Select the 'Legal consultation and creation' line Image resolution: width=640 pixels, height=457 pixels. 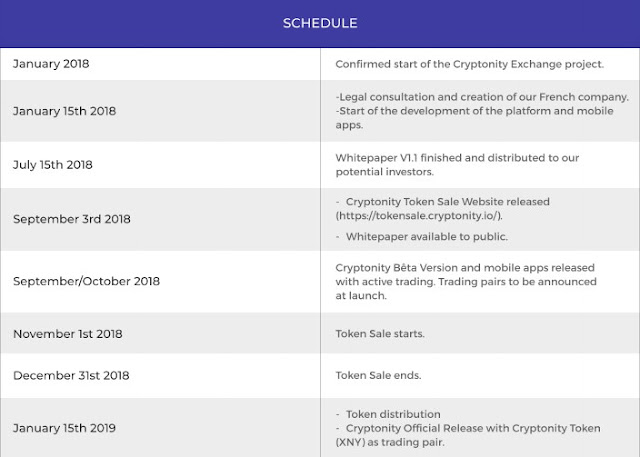[x=482, y=97]
